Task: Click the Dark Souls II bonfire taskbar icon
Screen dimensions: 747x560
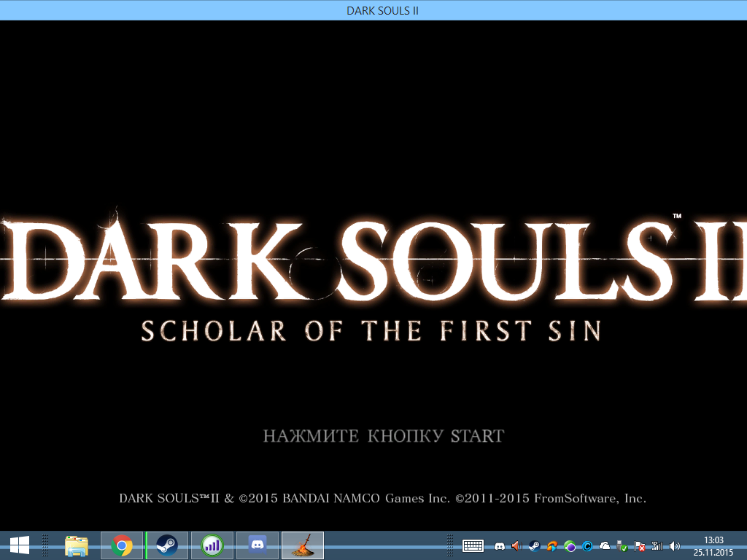Action: point(303,545)
